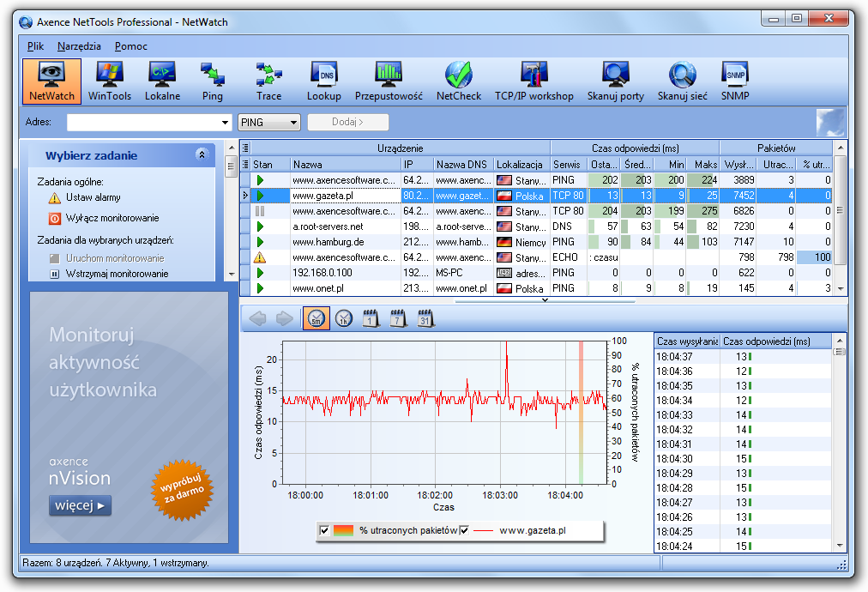Click the green play status icon for www.hamburg.de
Screen dimensions: 868x592
[x=260, y=242]
